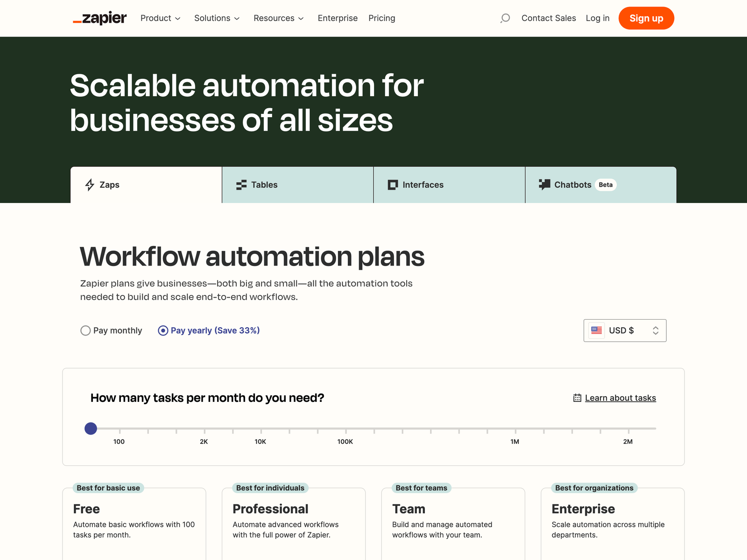Viewport: 747px width, 560px height.
Task: Select the Free plan heading
Action: (86, 509)
